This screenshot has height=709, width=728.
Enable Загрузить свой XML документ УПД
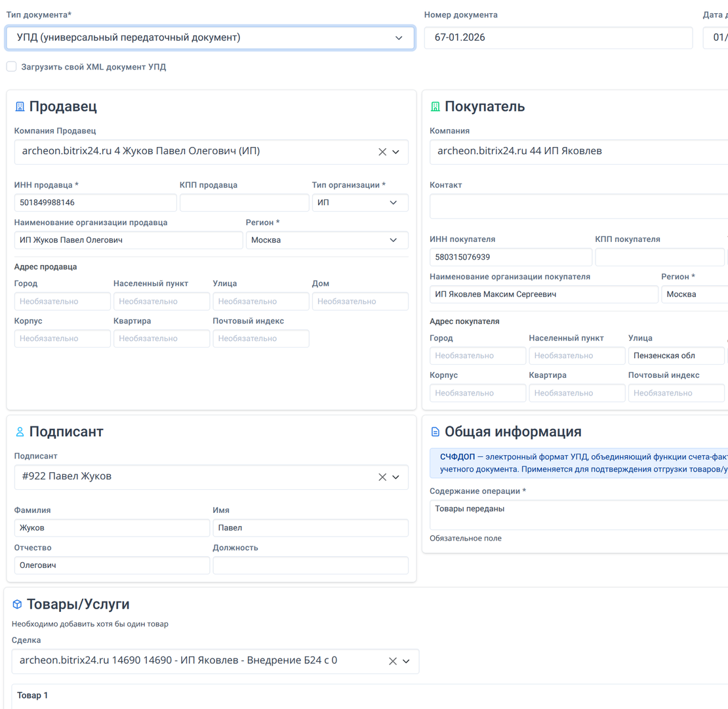(11, 66)
